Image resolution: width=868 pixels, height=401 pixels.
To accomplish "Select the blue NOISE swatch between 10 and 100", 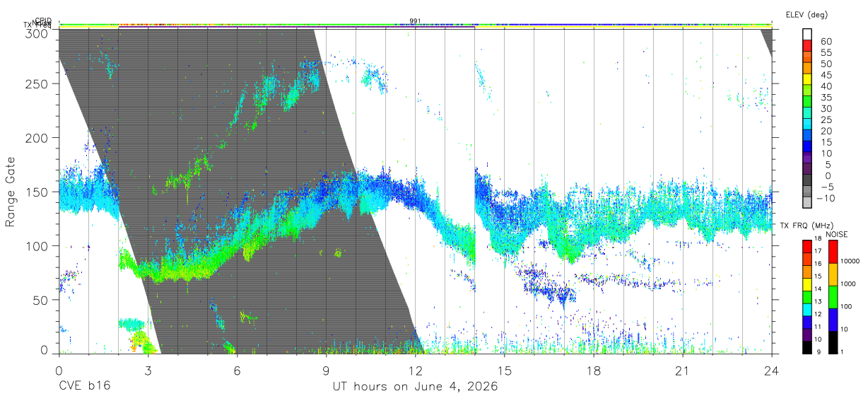I will [x=832, y=319].
